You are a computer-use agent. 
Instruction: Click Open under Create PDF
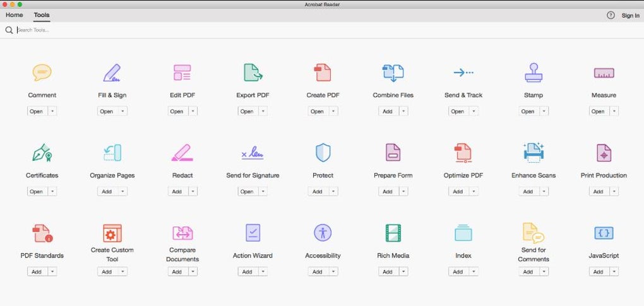[318, 111]
